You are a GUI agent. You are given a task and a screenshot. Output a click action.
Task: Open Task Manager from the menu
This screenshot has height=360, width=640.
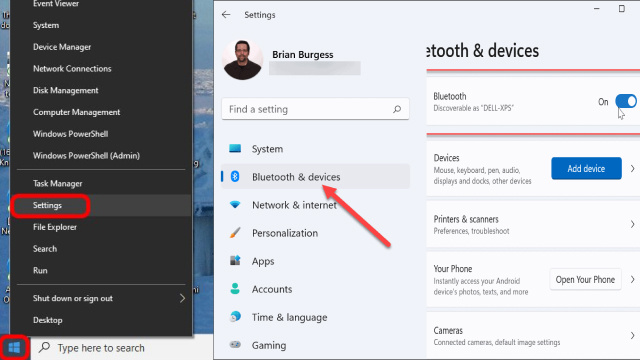[58, 184]
